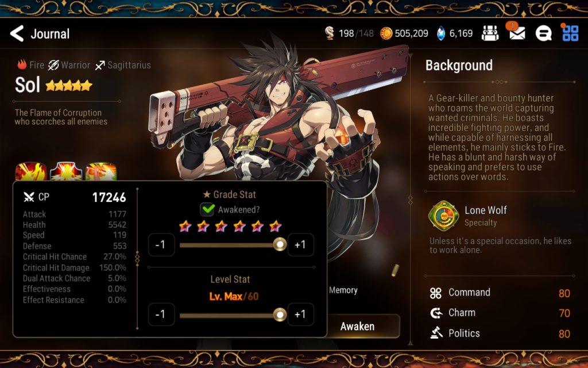Tap the gold coin currency icon
The width and height of the screenshot is (588, 368).
(386, 33)
